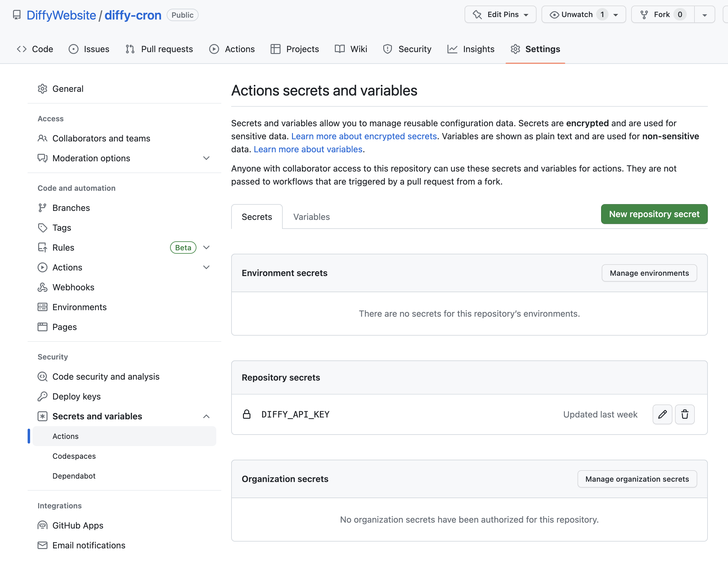The width and height of the screenshot is (728, 567).
Task: Switch to the Variables tab
Action: pyautogui.click(x=311, y=217)
